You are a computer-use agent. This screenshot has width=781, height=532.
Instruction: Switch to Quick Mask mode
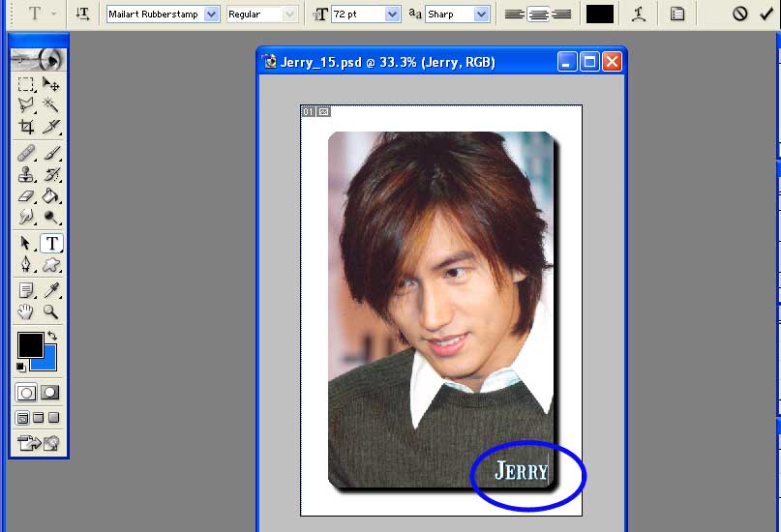[x=49, y=393]
